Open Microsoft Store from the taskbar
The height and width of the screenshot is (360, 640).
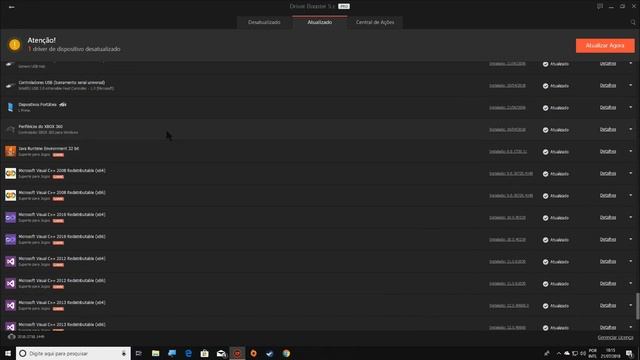pyautogui.click(x=204, y=353)
